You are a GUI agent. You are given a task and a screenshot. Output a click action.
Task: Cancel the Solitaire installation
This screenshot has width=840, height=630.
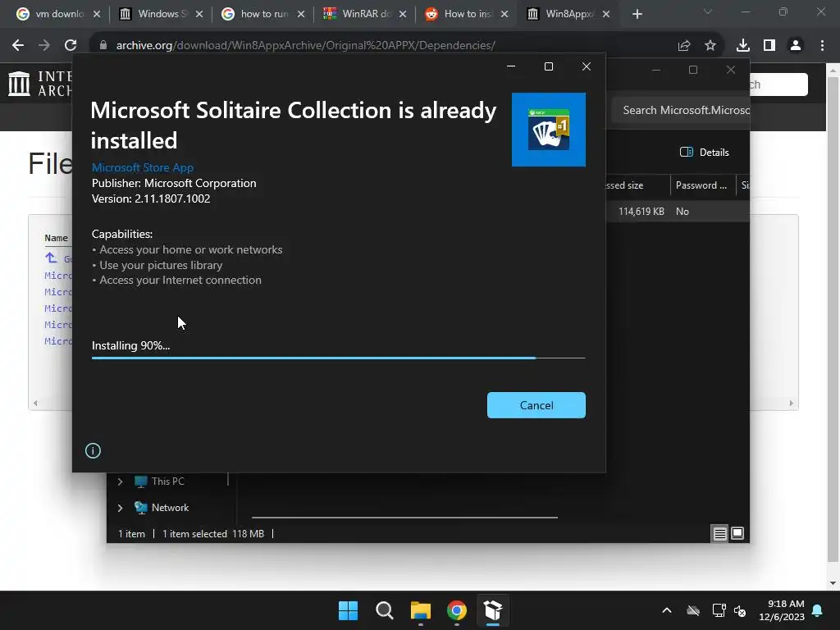point(536,405)
